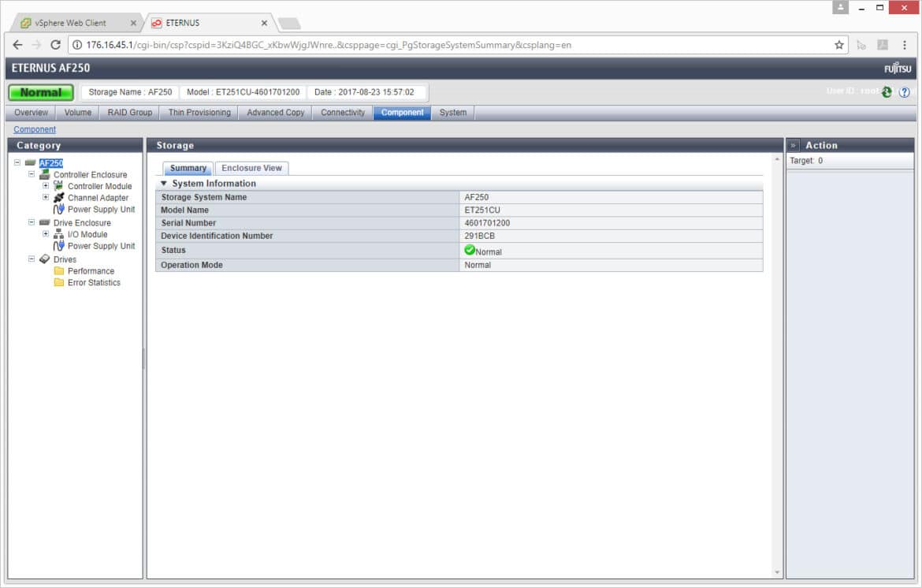Click the Model Name value ET251CU
The width and height of the screenshot is (922, 588).
[x=482, y=210]
